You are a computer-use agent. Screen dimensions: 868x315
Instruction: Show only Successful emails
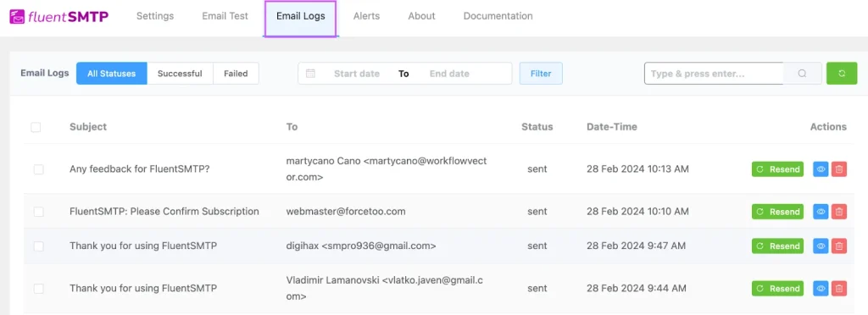(180, 74)
